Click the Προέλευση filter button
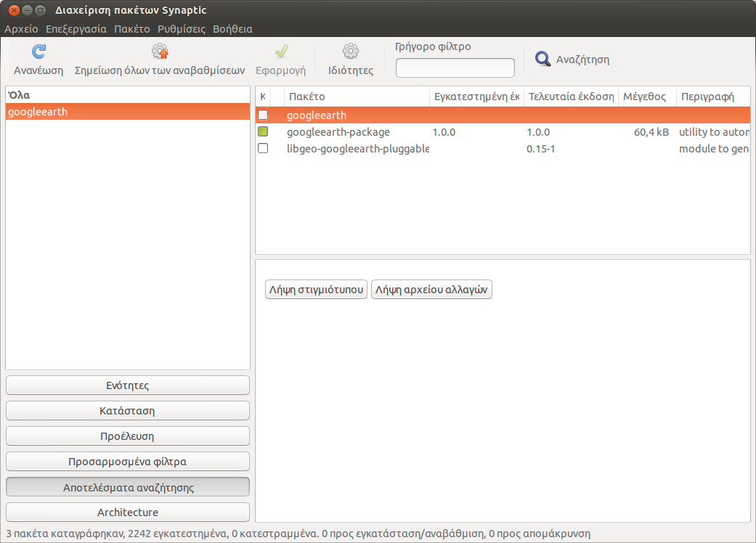 [128, 436]
